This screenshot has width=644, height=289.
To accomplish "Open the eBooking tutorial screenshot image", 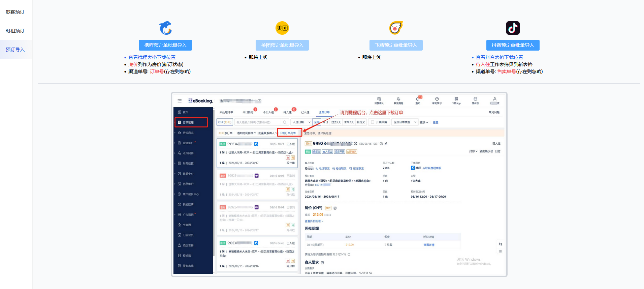I will click(x=339, y=184).
